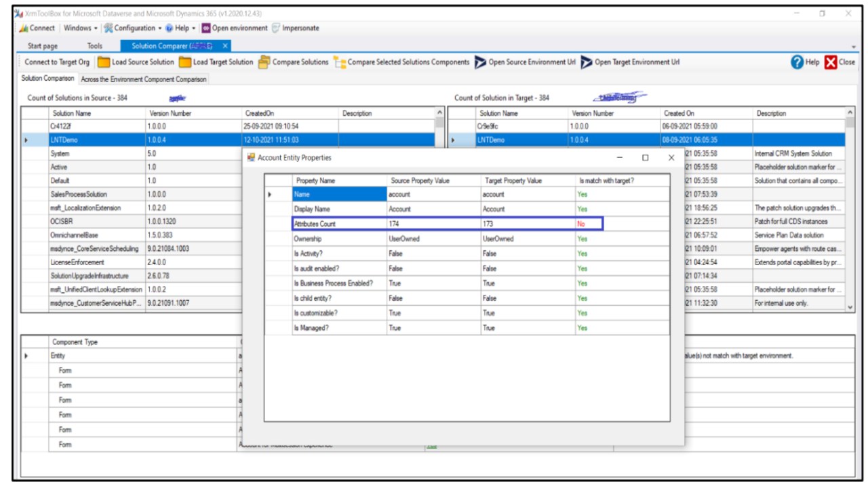
Task: Click target value 173
Action: [528, 224]
